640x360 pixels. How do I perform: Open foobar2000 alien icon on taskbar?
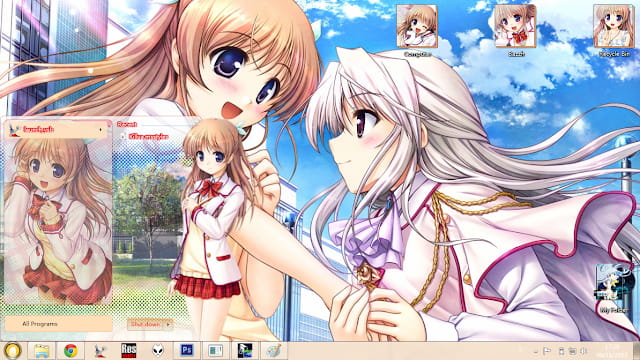click(158, 351)
